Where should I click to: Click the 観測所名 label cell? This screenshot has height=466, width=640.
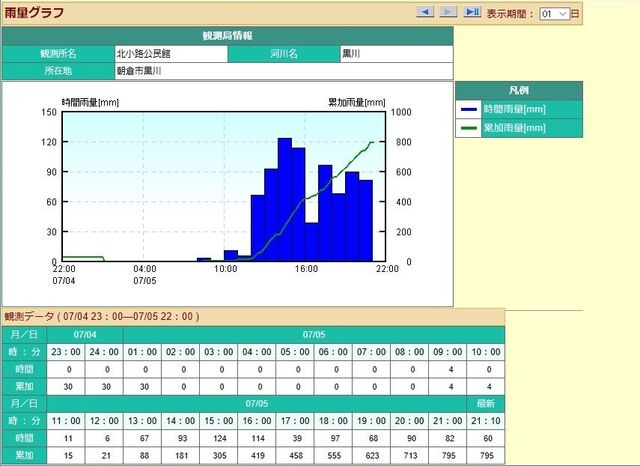(x=58, y=54)
